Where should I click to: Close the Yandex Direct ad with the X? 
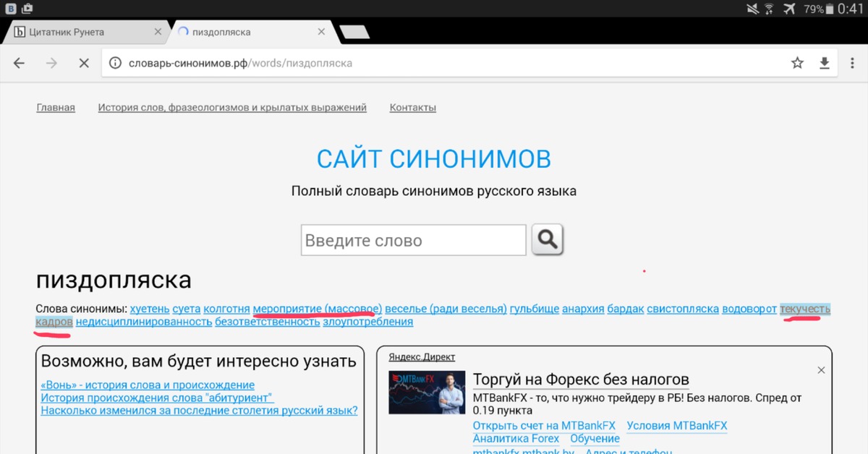[x=821, y=370]
